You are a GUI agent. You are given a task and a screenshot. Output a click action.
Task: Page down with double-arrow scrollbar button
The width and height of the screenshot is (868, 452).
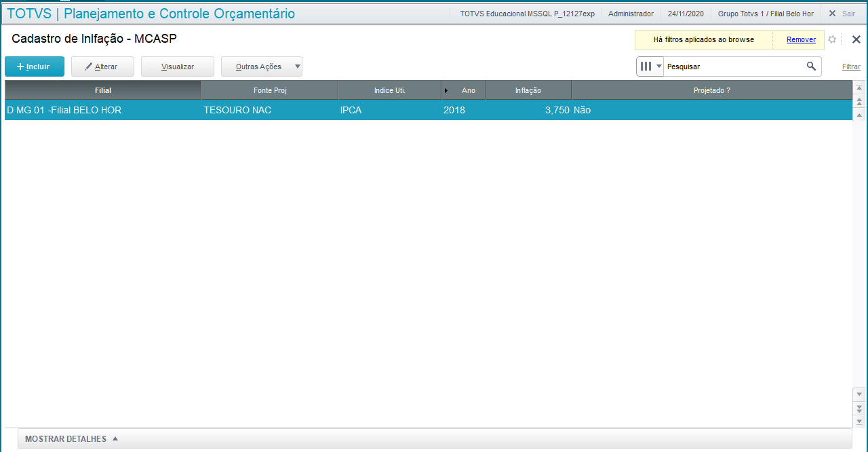point(859,408)
